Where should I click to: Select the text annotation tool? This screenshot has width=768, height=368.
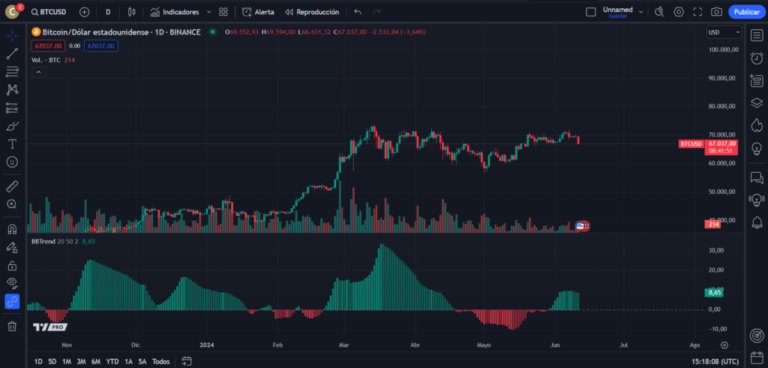click(12, 144)
